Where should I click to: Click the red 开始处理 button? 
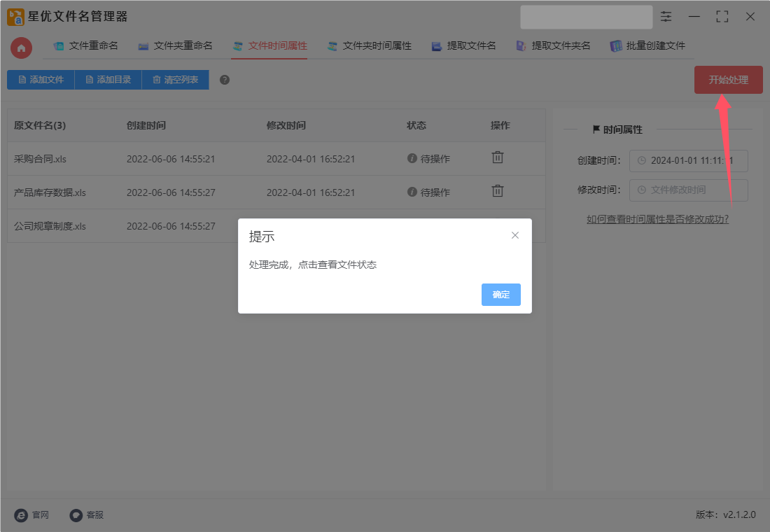(728, 80)
